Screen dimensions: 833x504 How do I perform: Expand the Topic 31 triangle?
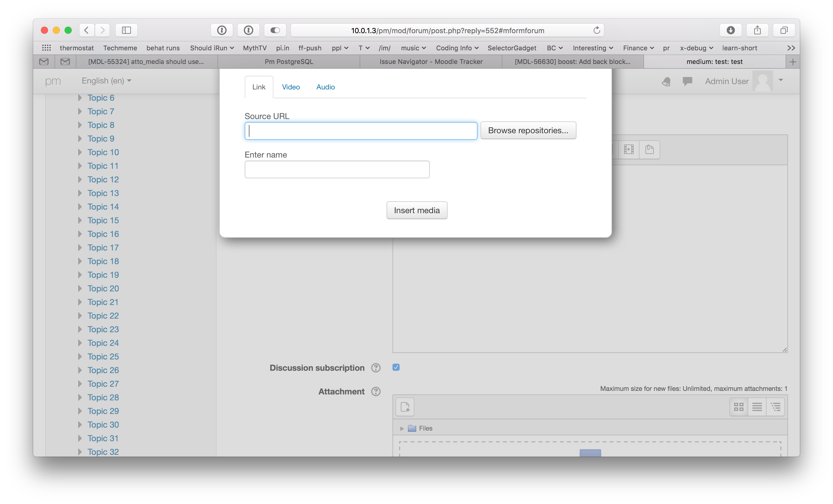click(80, 438)
